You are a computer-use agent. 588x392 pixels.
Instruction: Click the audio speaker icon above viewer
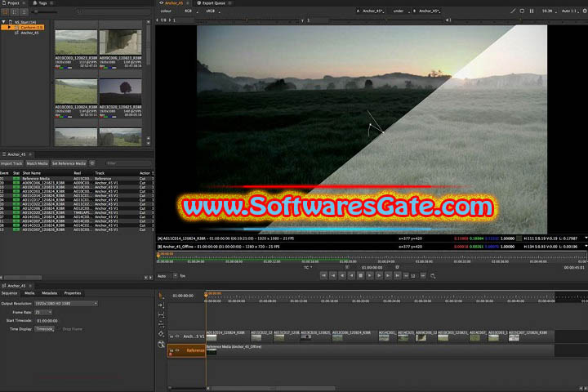[x=448, y=20]
